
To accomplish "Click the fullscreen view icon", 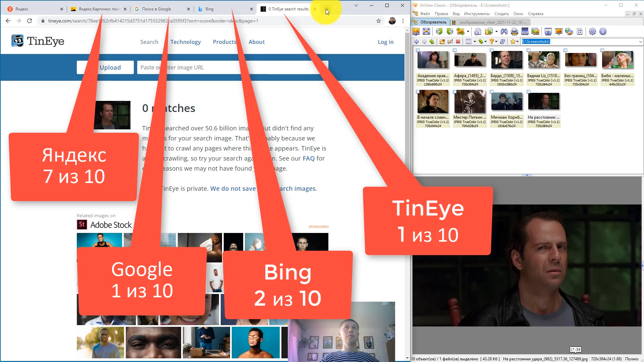I will [426, 32].
